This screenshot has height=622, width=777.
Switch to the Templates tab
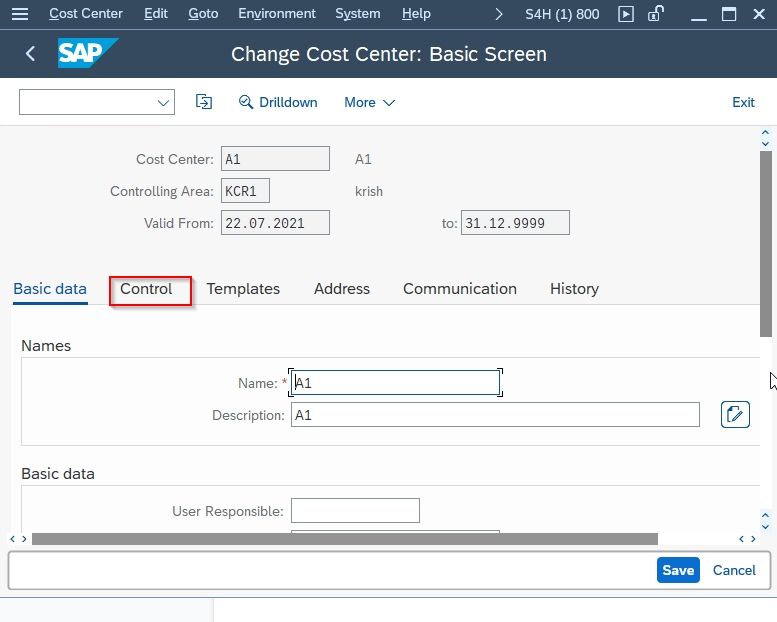[x=243, y=289]
